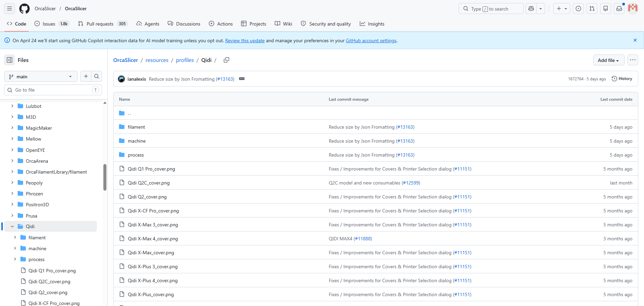Expand the M3D folder in tree
644x306 pixels.
point(12,117)
